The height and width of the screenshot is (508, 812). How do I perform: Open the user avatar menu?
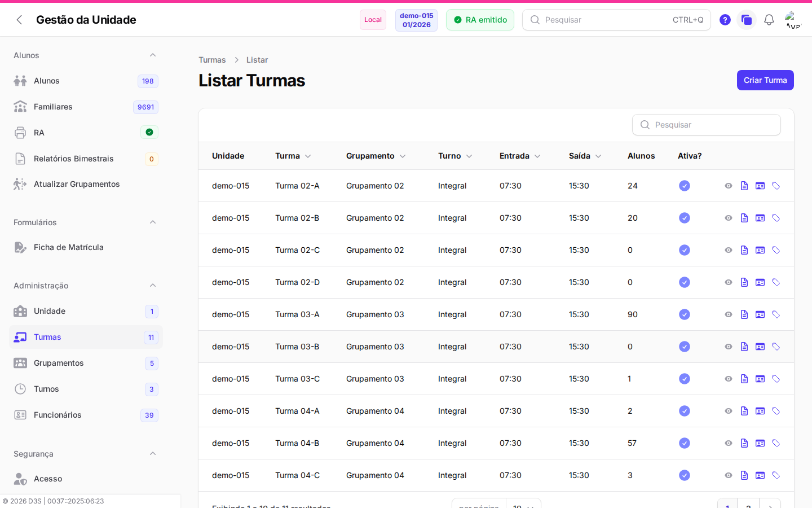tap(793, 20)
